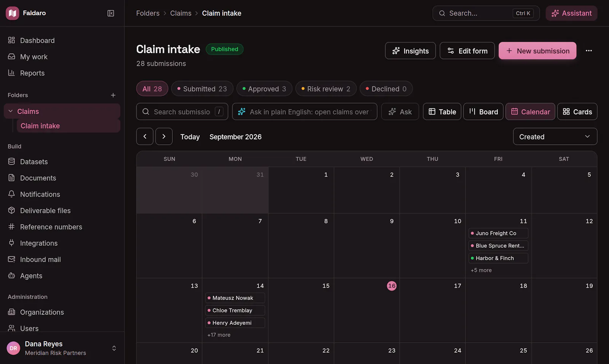
Task: Filter by All 28 submissions
Action: (x=152, y=89)
